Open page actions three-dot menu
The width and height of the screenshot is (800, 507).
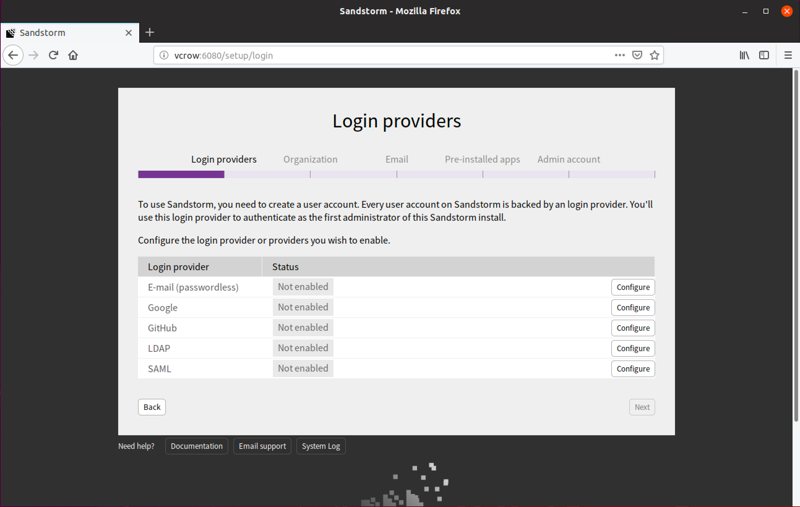[x=619, y=55]
